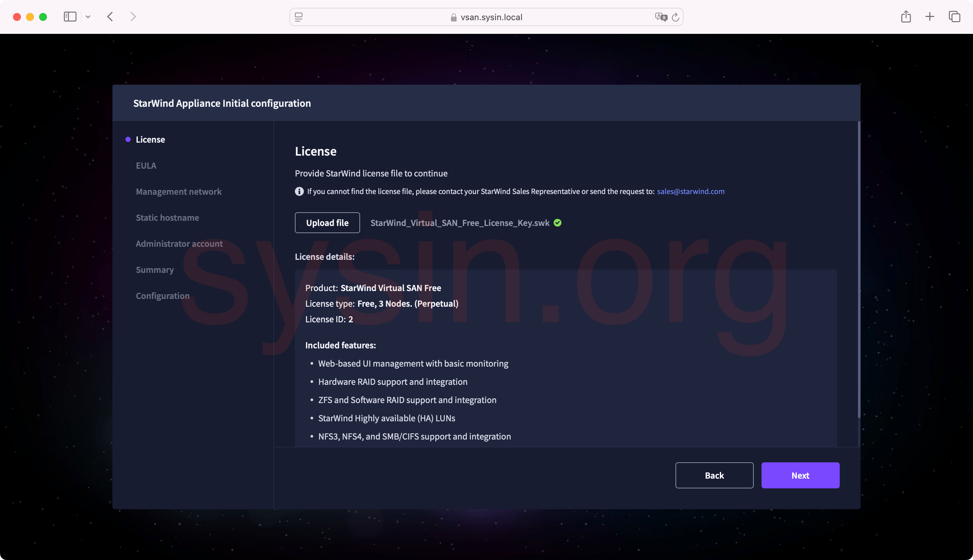Open the Share icon in toolbar

pyautogui.click(x=906, y=17)
